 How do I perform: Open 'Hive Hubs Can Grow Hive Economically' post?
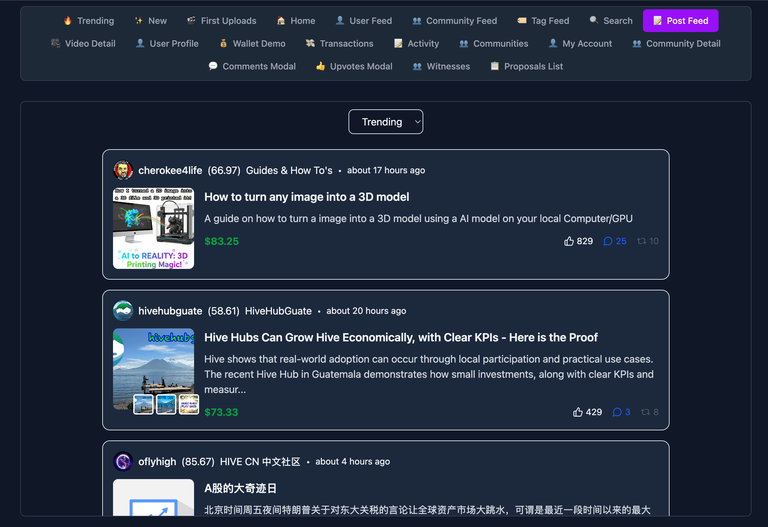click(401, 337)
